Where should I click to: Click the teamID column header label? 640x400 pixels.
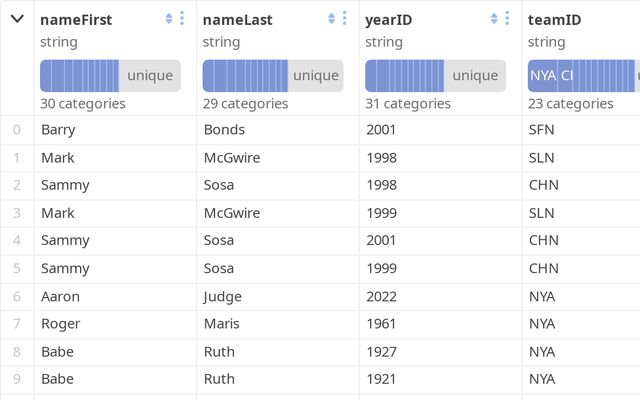point(554,20)
